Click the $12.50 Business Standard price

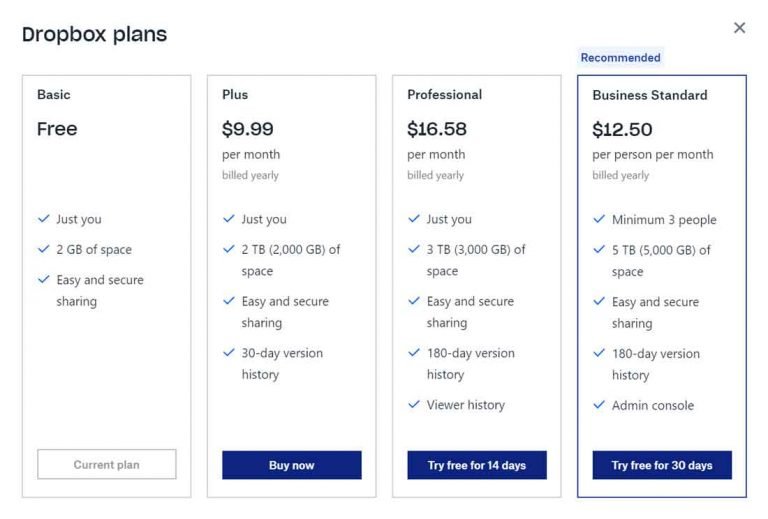622,129
